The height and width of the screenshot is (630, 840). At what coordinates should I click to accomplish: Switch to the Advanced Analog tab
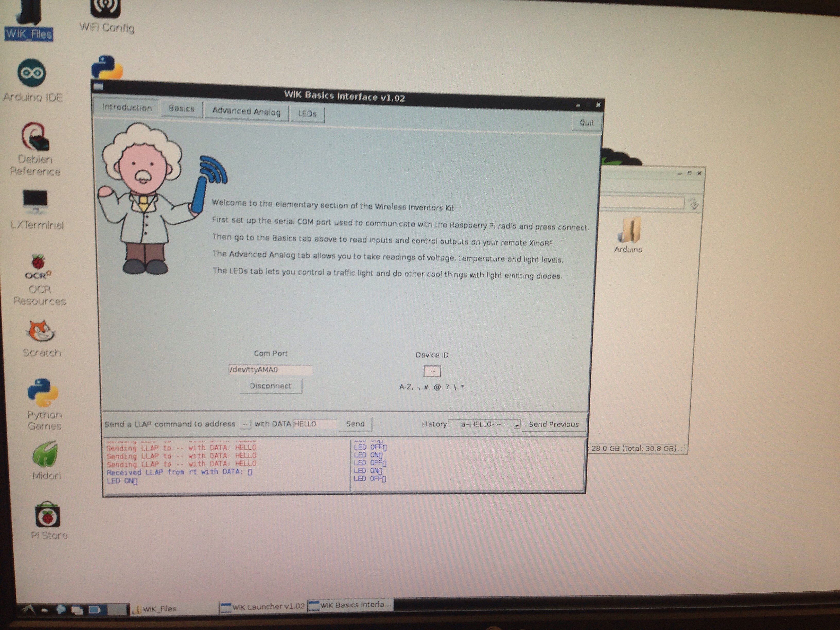[246, 112]
